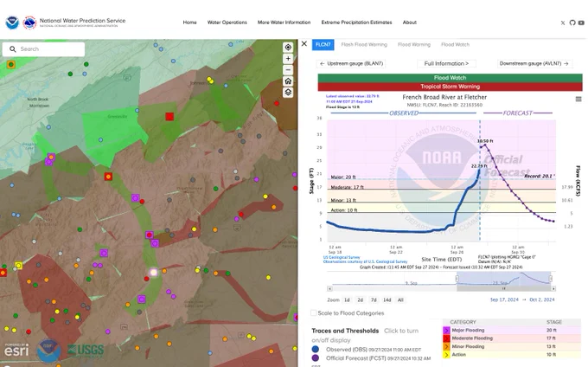
Task: Click the NOAA logo in header
Action: 11,23
